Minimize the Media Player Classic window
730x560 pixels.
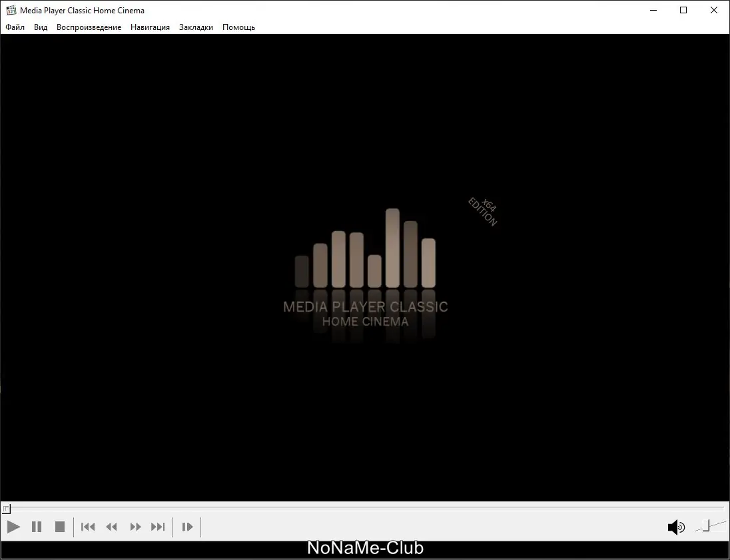coord(653,10)
